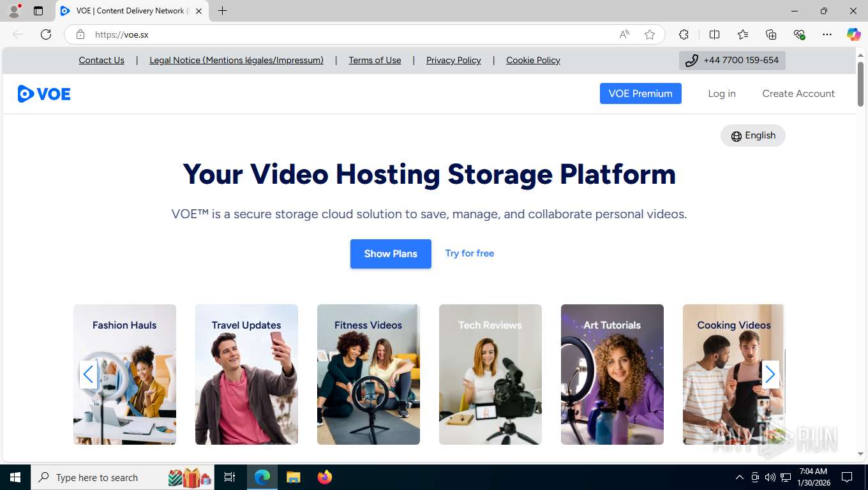Open File Explorer from the taskbar
868x490 pixels.
coord(293,477)
